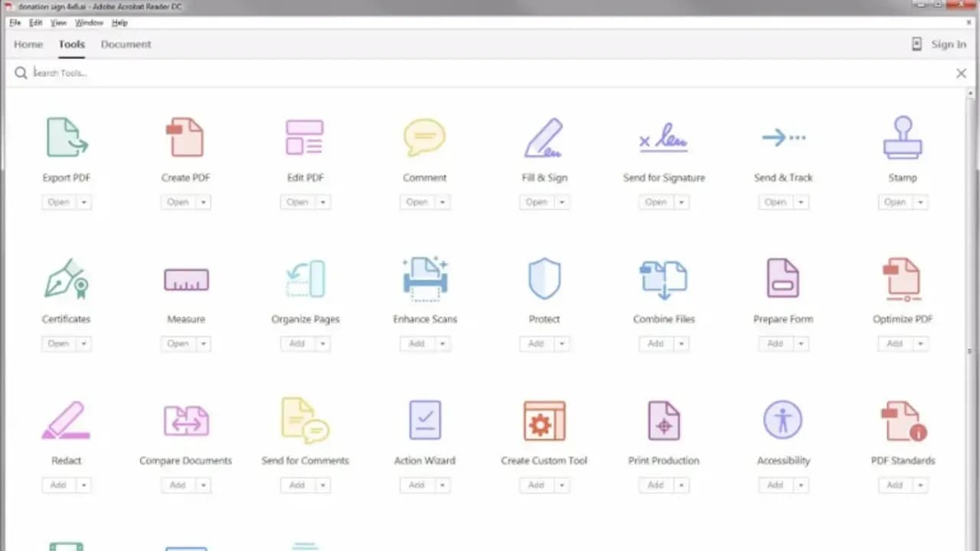Click the Action Wizard checklist icon
980x551 pixels.
[x=425, y=420]
